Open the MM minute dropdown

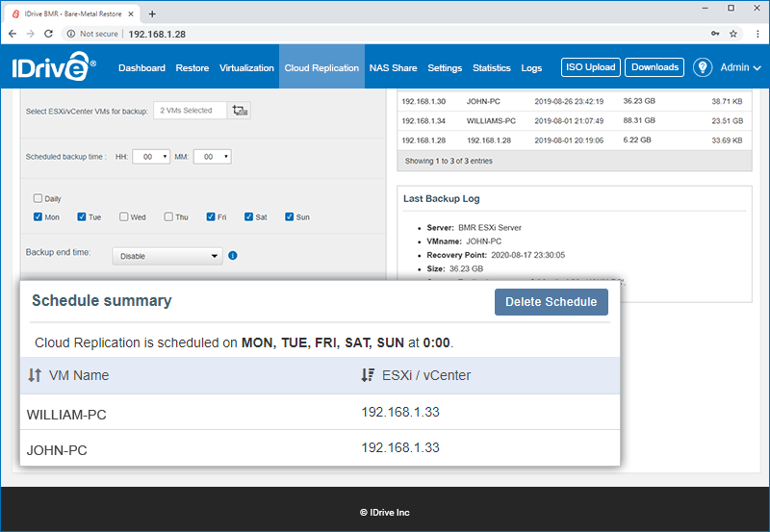tap(212, 157)
